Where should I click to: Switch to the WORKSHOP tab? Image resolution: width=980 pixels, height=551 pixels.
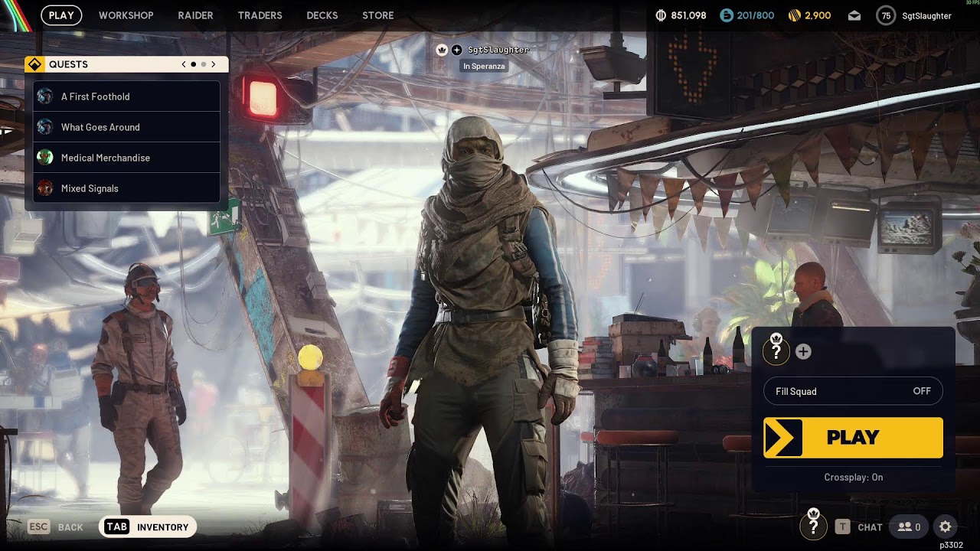coord(126,15)
